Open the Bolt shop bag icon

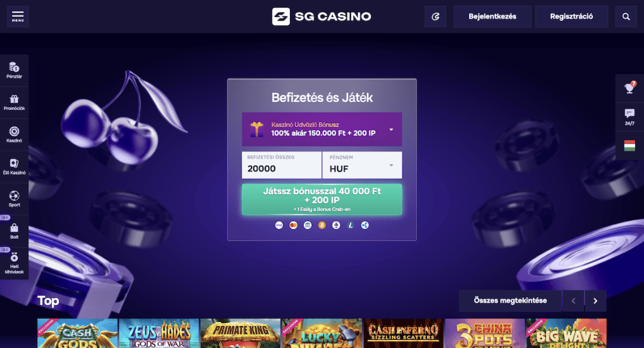(14, 231)
